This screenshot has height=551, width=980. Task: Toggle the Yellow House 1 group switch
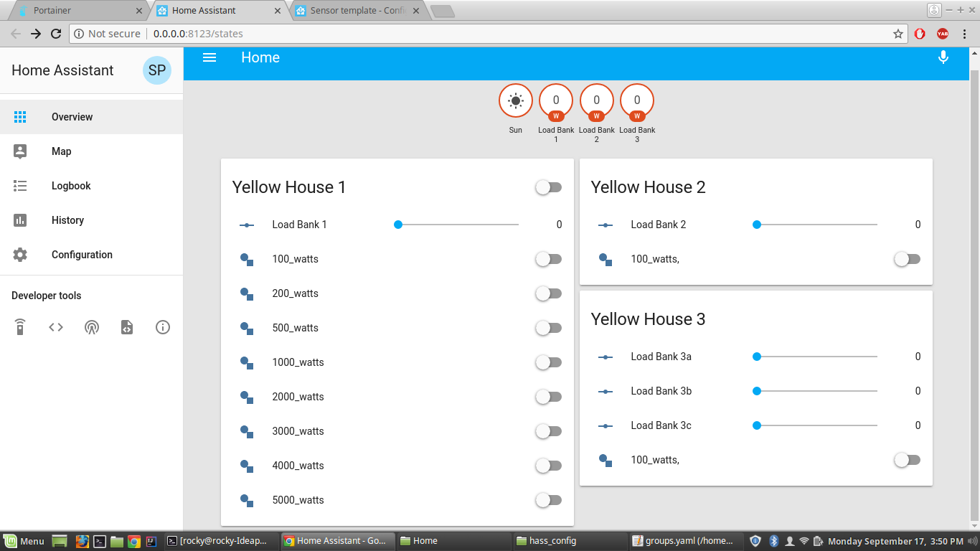pyautogui.click(x=547, y=187)
